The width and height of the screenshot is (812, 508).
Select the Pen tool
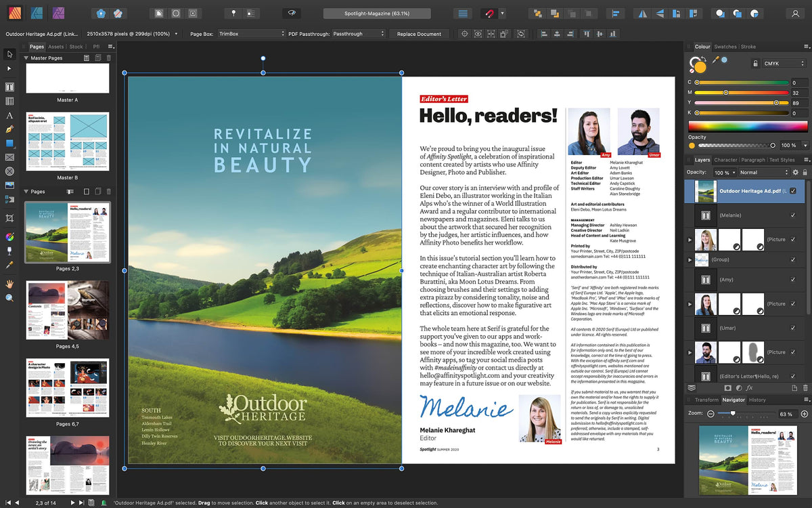(x=9, y=129)
